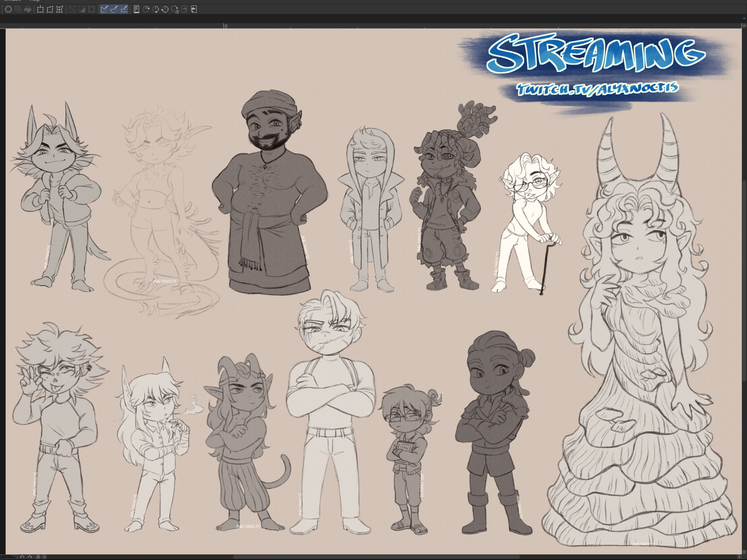Select the Fill bucket icon
The image size is (747, 560).
click(28, 9)
